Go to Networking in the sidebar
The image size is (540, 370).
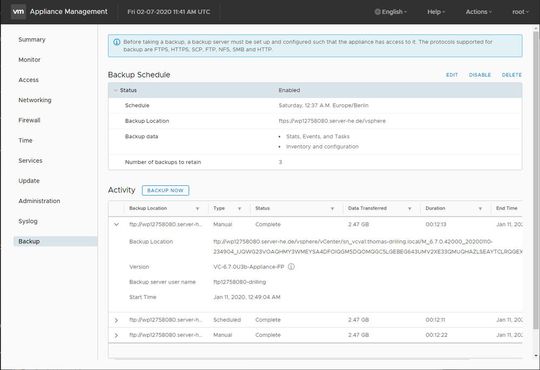click(35, 100)
